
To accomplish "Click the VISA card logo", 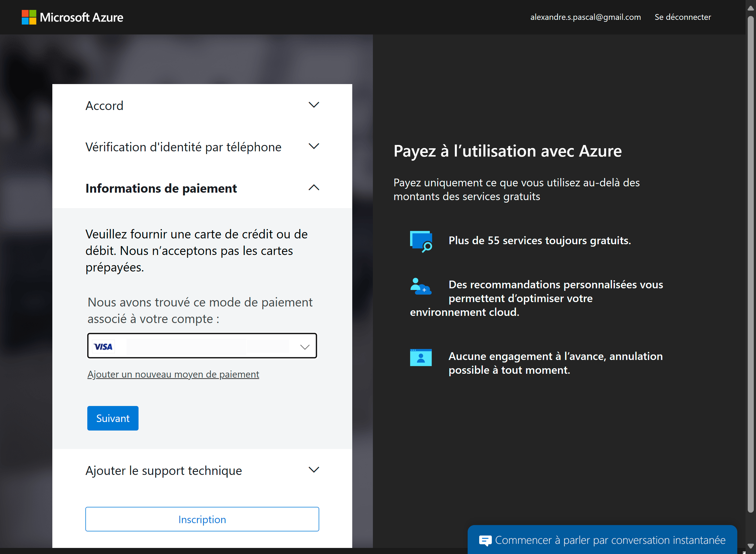I will pos(103,346).
